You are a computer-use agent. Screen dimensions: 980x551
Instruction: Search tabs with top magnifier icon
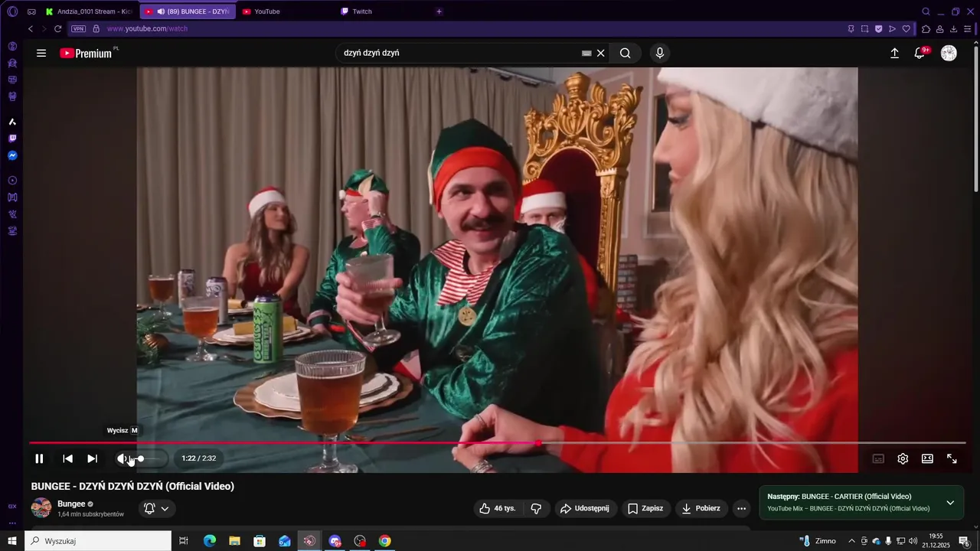point(926,11)
